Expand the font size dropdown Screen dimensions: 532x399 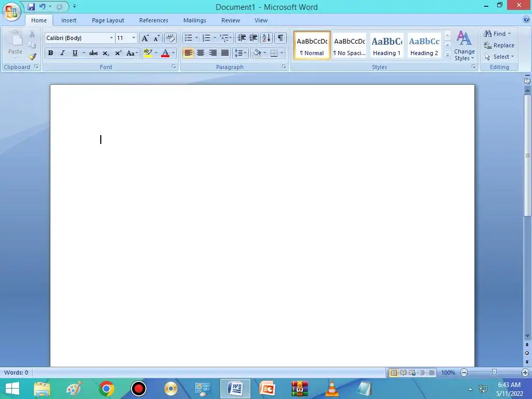(134, 38)
